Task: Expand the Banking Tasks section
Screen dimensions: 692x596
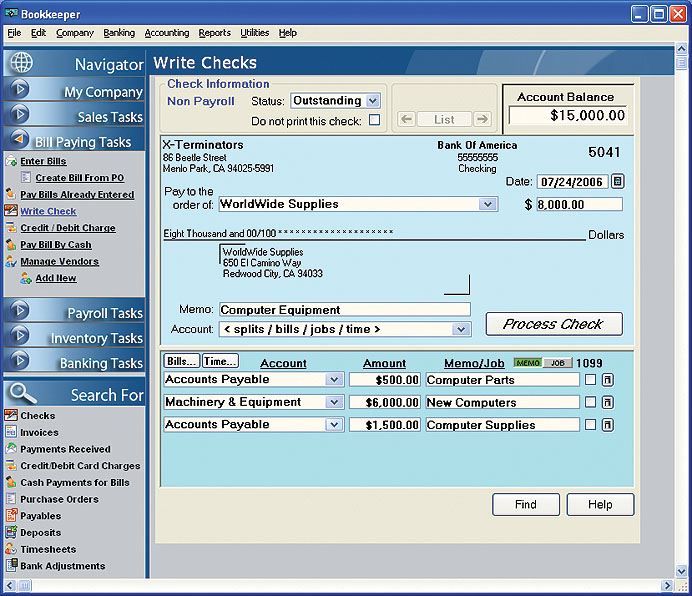Action: (x=74, y=361)
